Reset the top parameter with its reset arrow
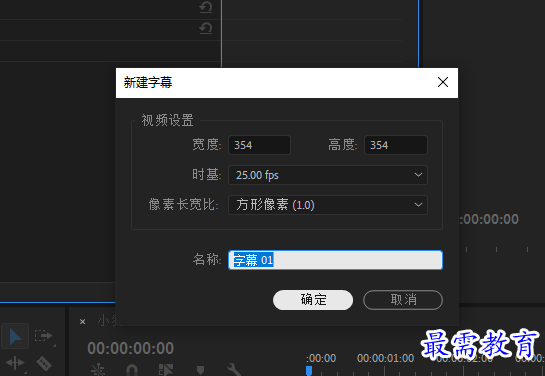Screen dimensions: 545x376 pyautogui.click(x=206, y=7)
